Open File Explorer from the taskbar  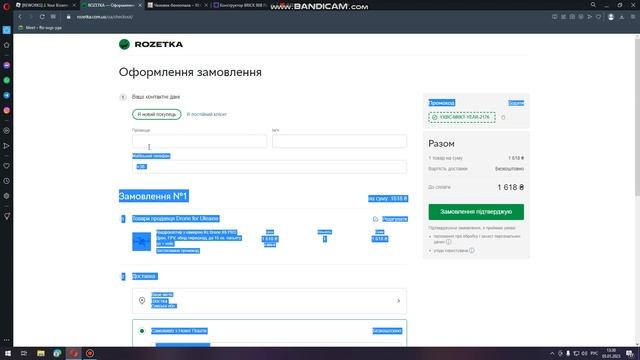point(40,353)
